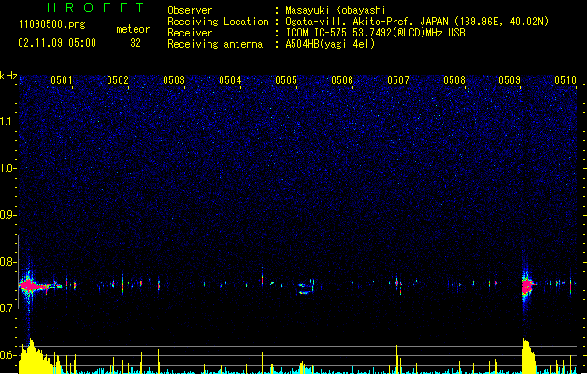Click observer name Masayuki Kobayashi
588x374 pixels.
336,10
